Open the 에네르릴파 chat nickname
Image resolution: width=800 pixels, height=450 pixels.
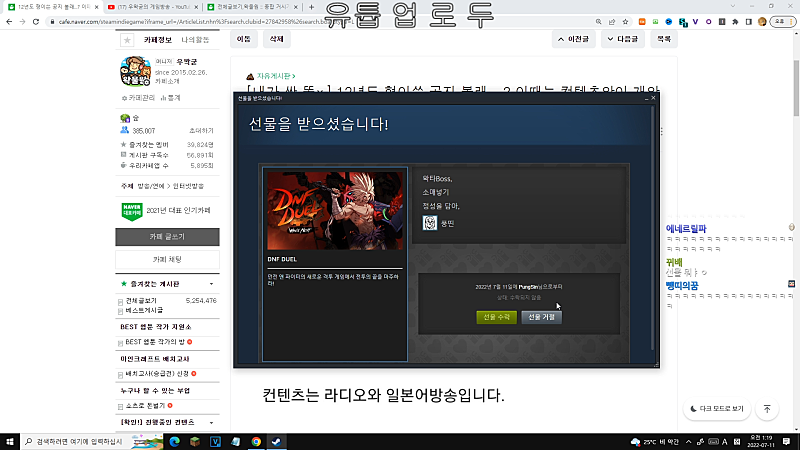click(x=686, y=229)
